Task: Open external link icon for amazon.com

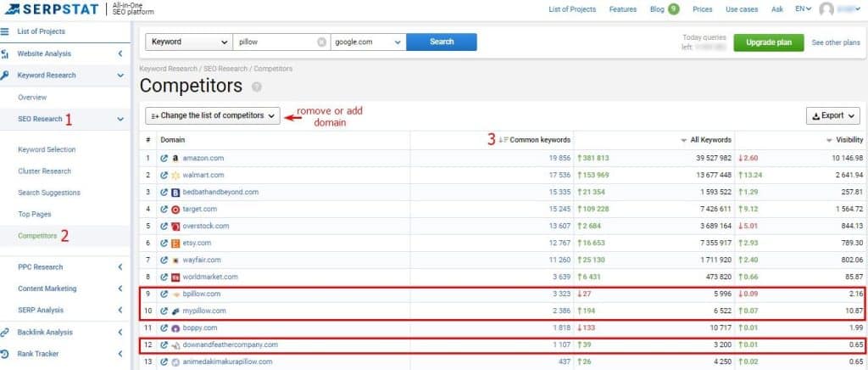Action: pyautogui.click(x=164, y=158)
